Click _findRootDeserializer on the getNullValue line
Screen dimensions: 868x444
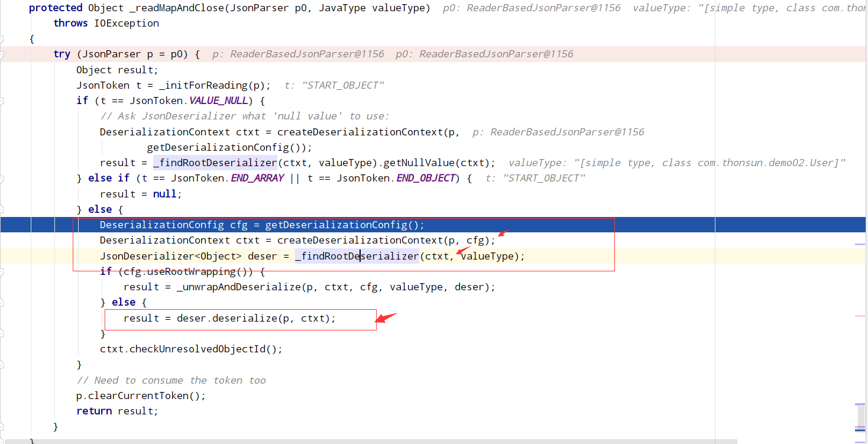215,163
